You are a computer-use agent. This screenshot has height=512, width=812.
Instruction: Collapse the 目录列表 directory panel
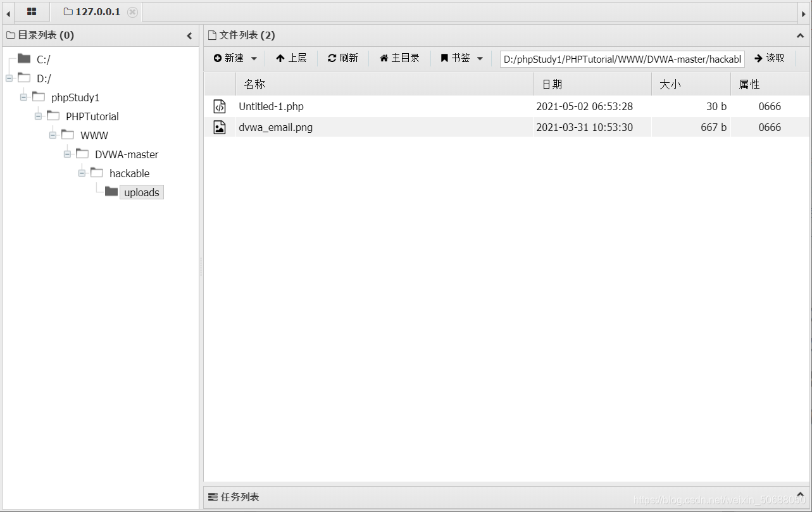click(x=189, y=36)
